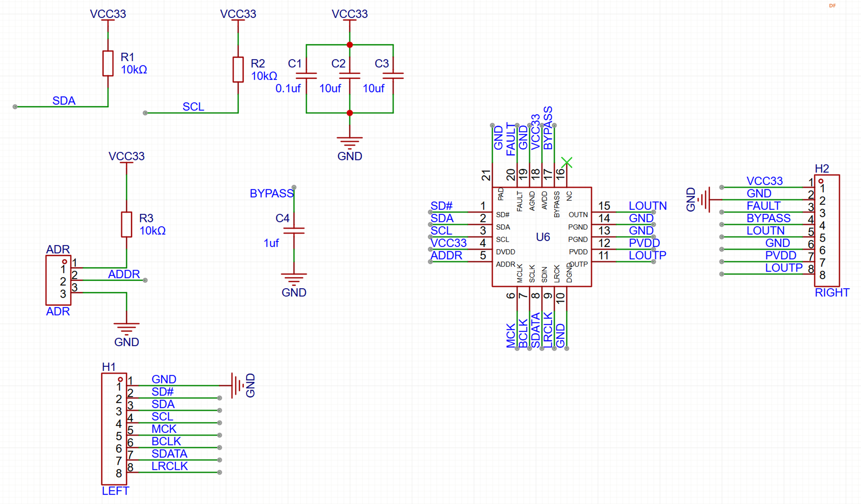Image resolution: width=861 pixels, height=504 pixels.
Task: Click the 10kΩ value of R2
Action: [264, 76]
